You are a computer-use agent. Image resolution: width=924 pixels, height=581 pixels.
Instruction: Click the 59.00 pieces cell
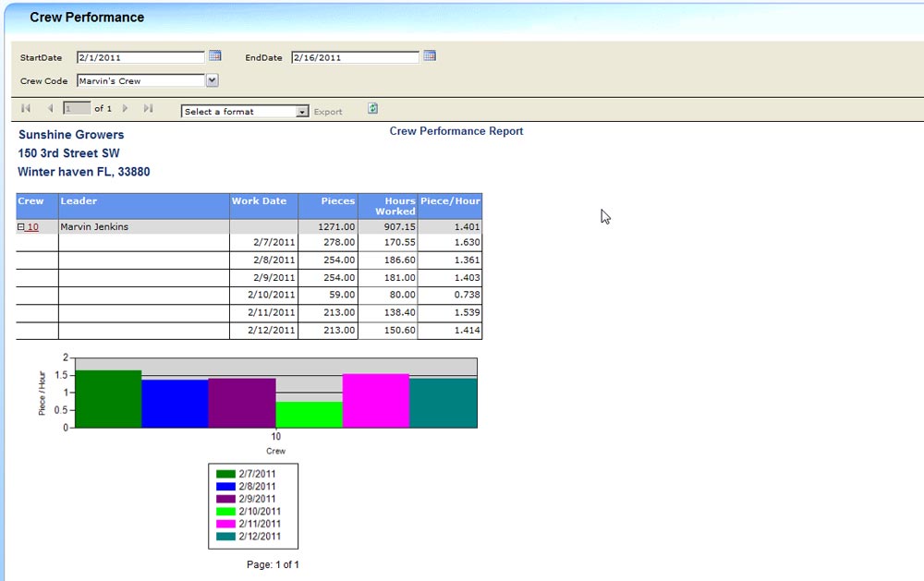click(328, 295)
